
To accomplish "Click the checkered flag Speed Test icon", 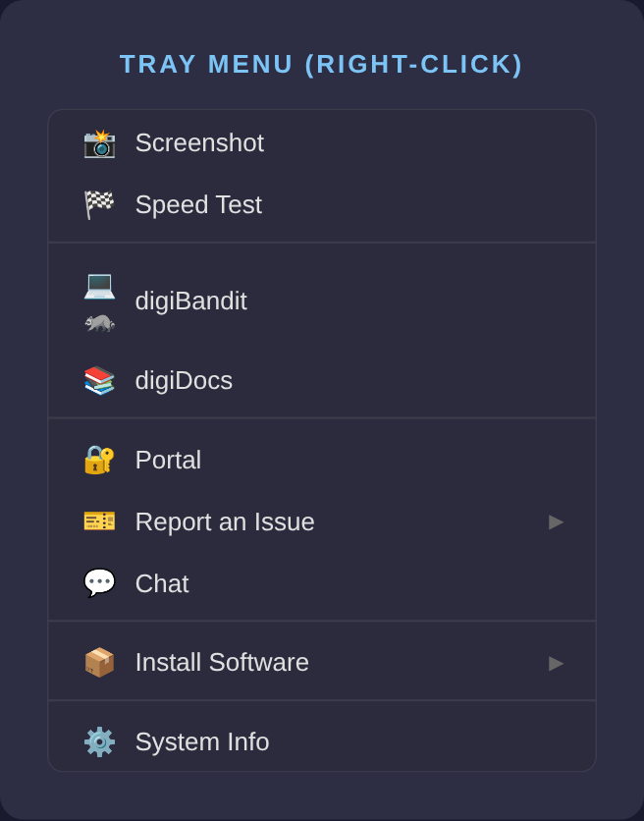I will 99,205.
